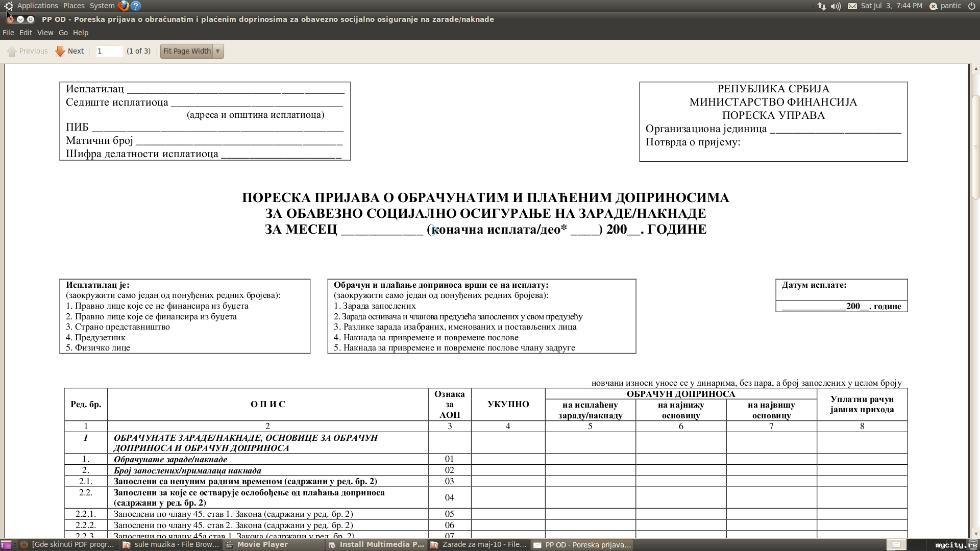Expand the Fit Page Width dropdown
This screenshot has height=551, width=980.
click(x=218, y=51)
